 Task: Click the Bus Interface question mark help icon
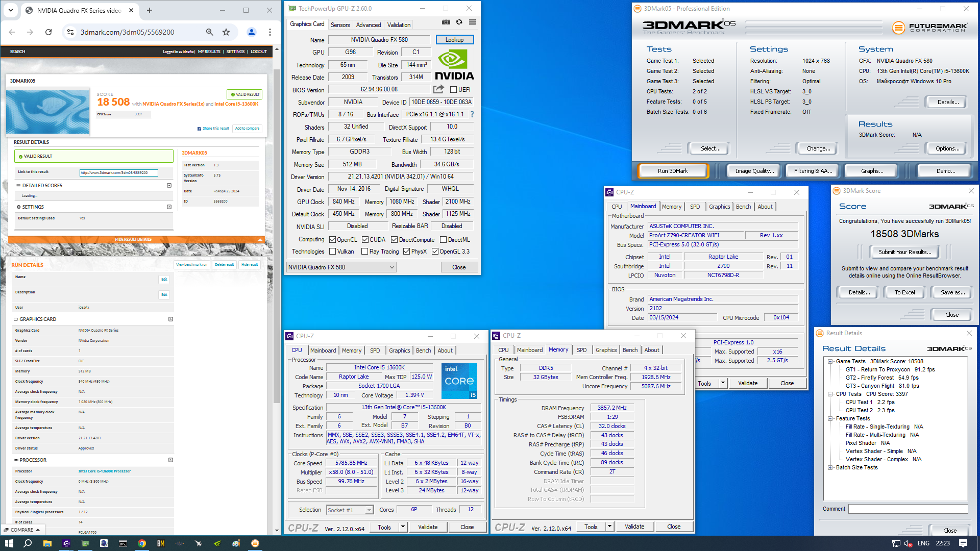pos(472,114)
